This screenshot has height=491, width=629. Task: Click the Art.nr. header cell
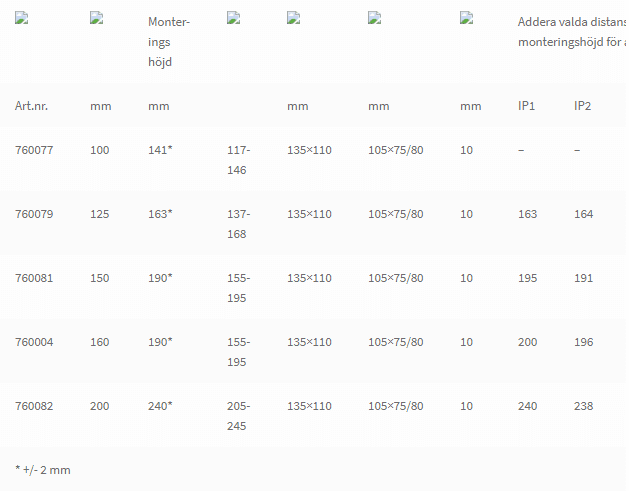coord(31,106)
